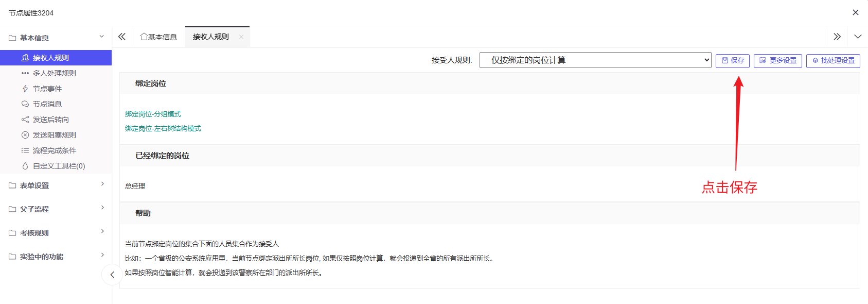Collapse the 基本信息 sidebar group
The image size is (868, 304).
(56, 38)
